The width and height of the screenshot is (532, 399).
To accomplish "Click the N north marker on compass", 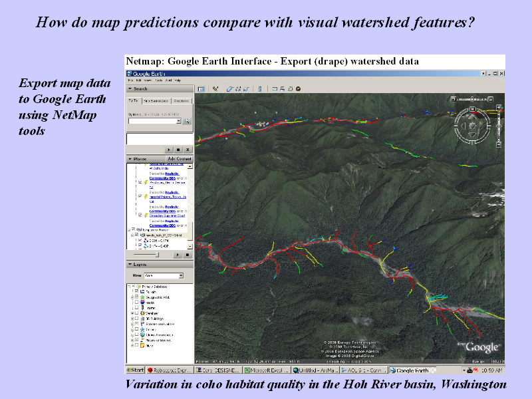I will pos(472,109).
